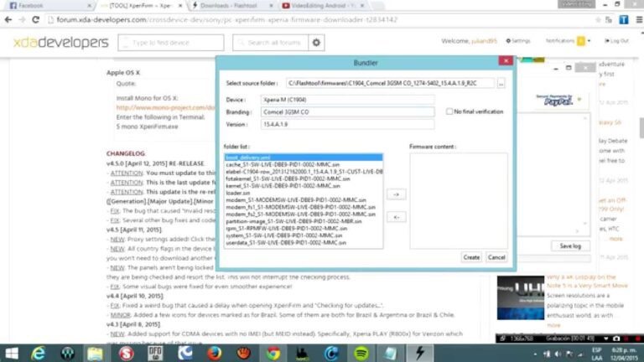
Task: Select loader.sin in the folder list
Action: 304,193
